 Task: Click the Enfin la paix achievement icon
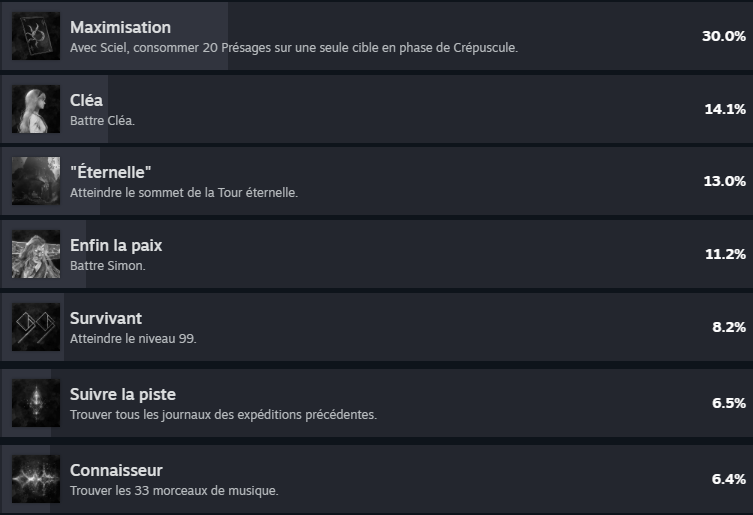click(36, 254)
